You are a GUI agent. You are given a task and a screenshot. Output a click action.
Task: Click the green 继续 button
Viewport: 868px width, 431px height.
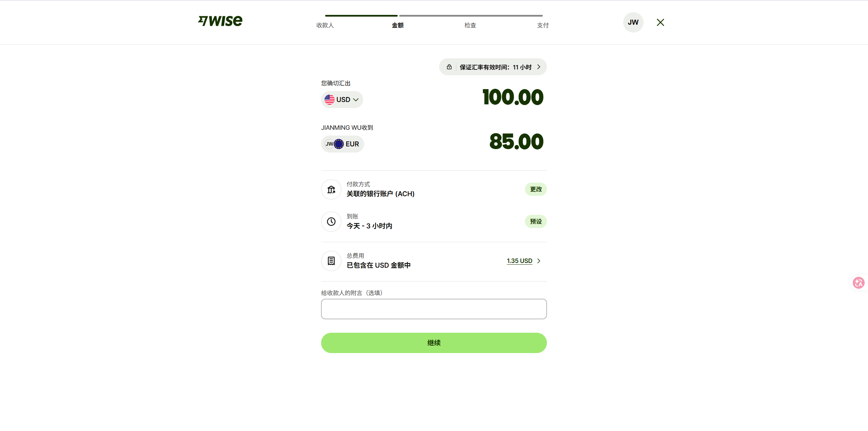click(x=434, y=343)
